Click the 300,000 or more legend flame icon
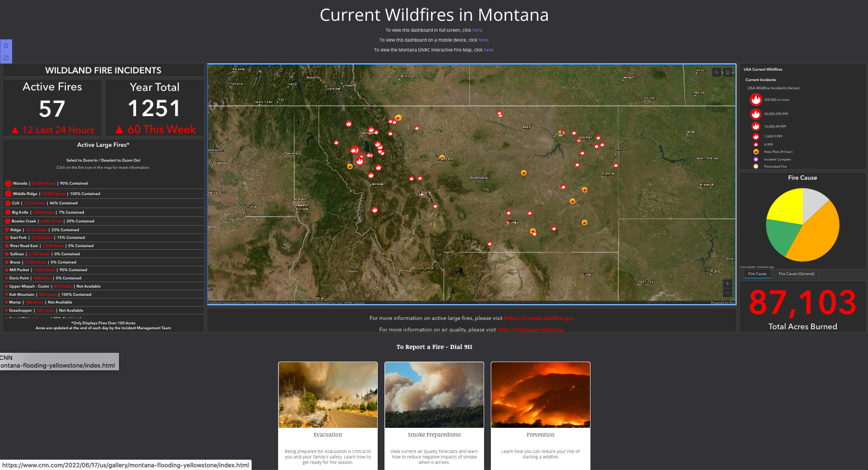The image size is (868, 470). click(756, 99)
